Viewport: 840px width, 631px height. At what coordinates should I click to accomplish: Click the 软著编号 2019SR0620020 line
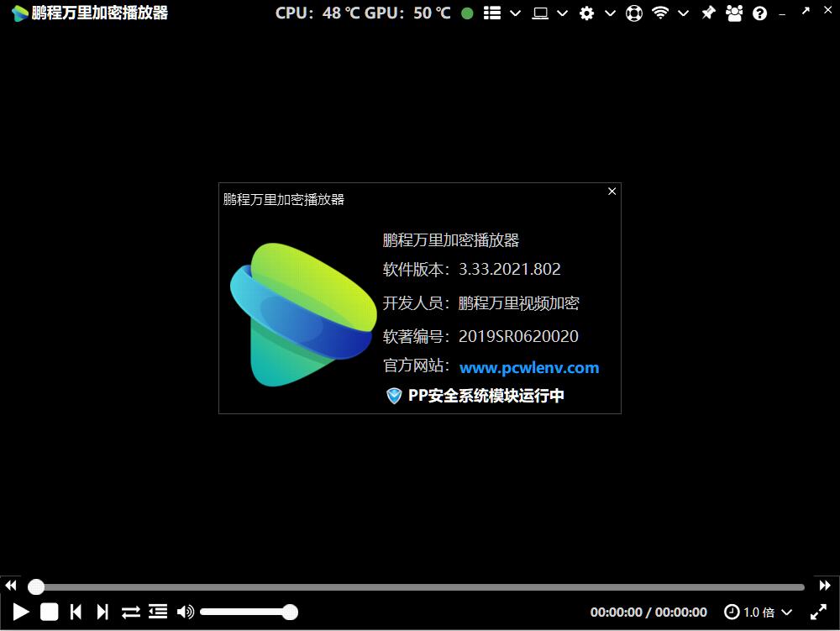pyautogui.click(x=480, y=336)
